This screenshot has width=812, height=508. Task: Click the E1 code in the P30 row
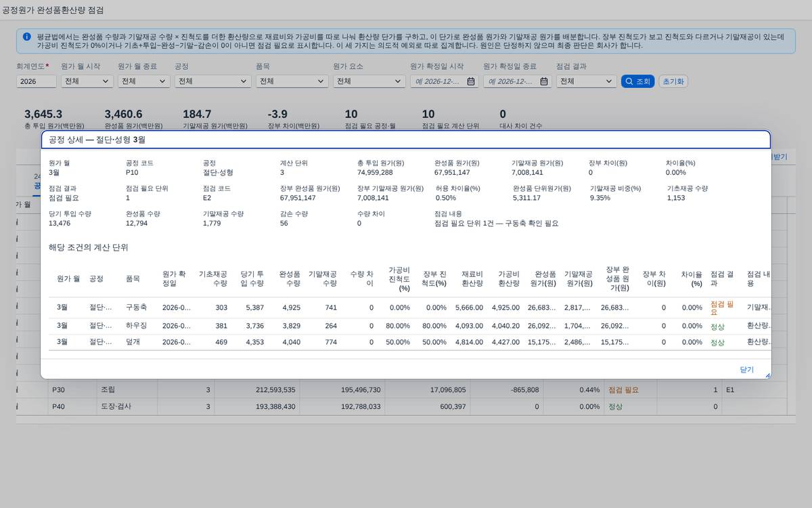[730, 390]
